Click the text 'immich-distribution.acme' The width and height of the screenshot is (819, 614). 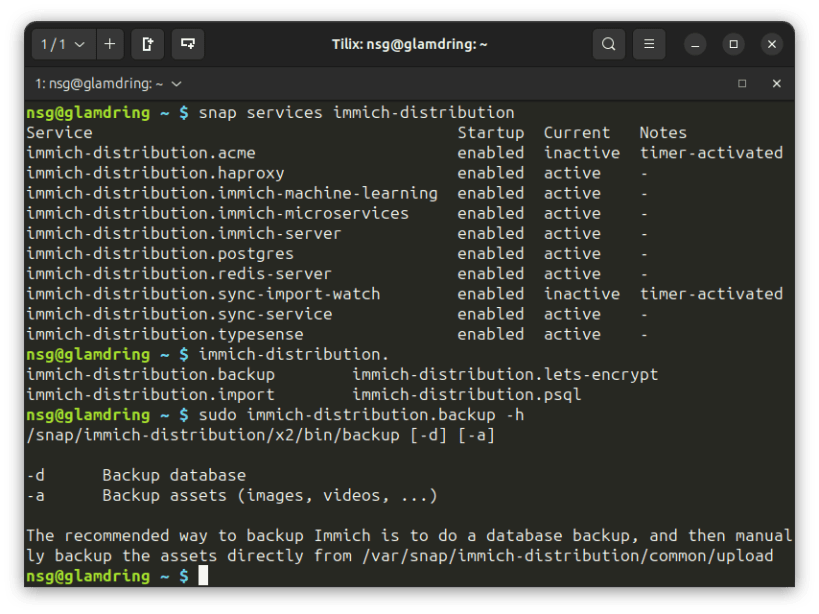point(141,153)
